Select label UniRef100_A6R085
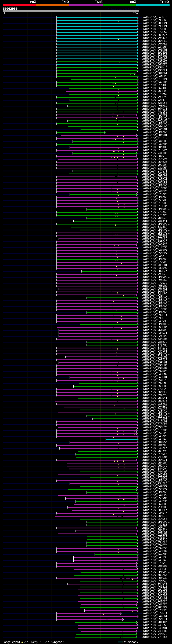The width and height of the screenshot is (172, 644). [154, 554]
